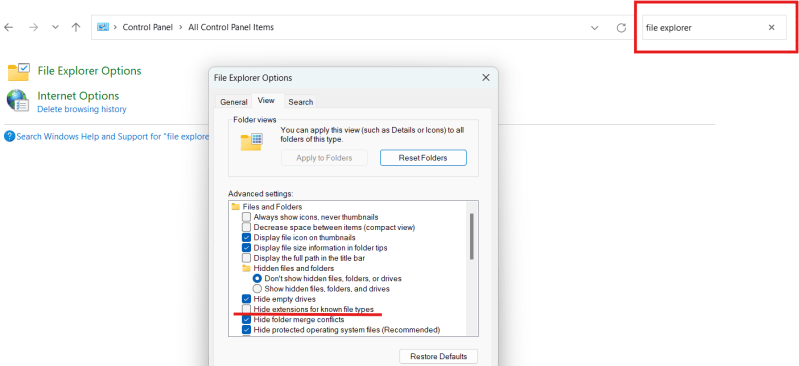Image resolution: width=799 pixels, height=366 pixels.
Task: Uncheck Display file icon on thumbnails
Action: click(x=247, y=238)
